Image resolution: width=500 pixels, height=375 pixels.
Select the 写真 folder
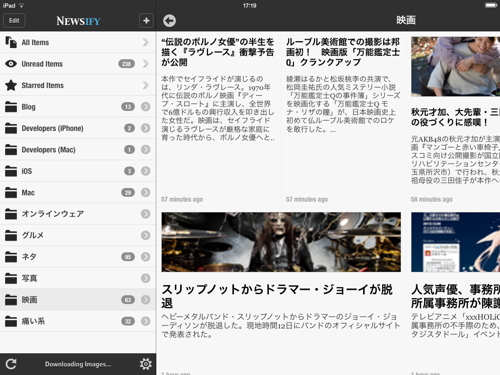tap(78, 278)
